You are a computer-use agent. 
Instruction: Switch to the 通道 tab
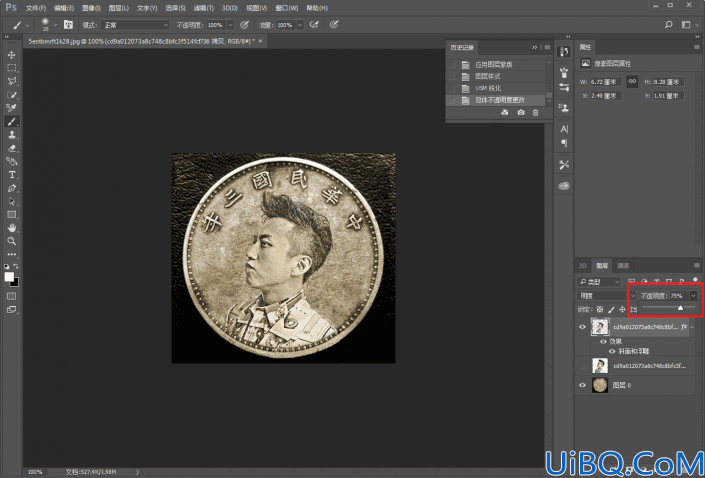click(623, 266)
